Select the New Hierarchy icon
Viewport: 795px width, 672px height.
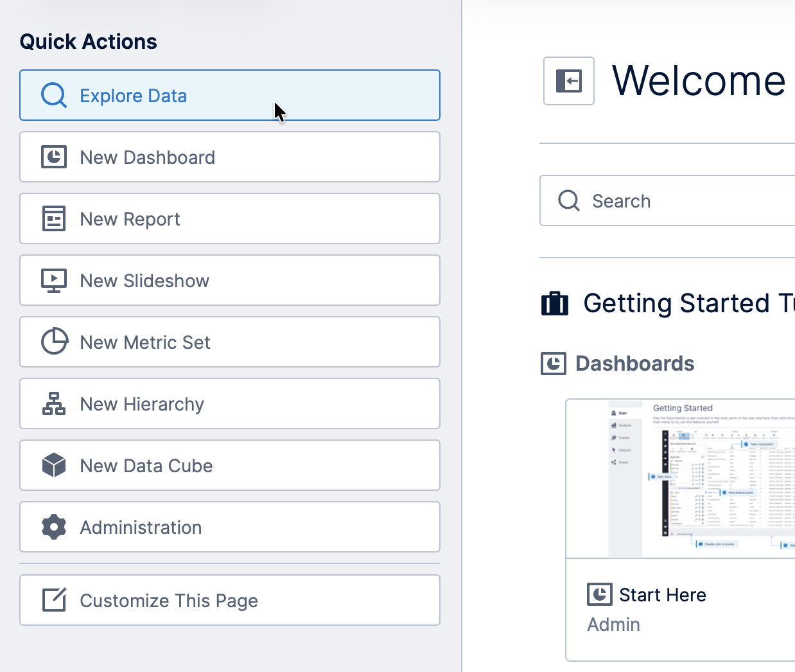coord(54,403)
